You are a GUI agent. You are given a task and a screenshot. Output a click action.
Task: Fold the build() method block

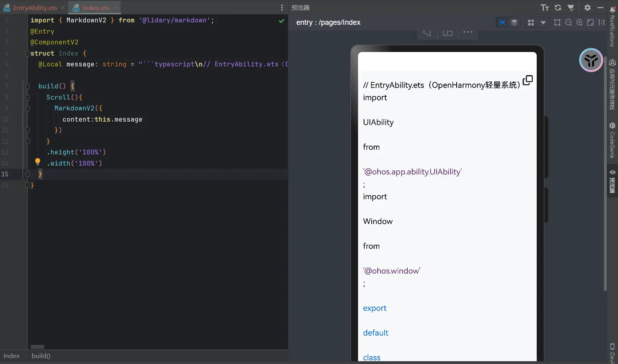click(x=28, y=86)
